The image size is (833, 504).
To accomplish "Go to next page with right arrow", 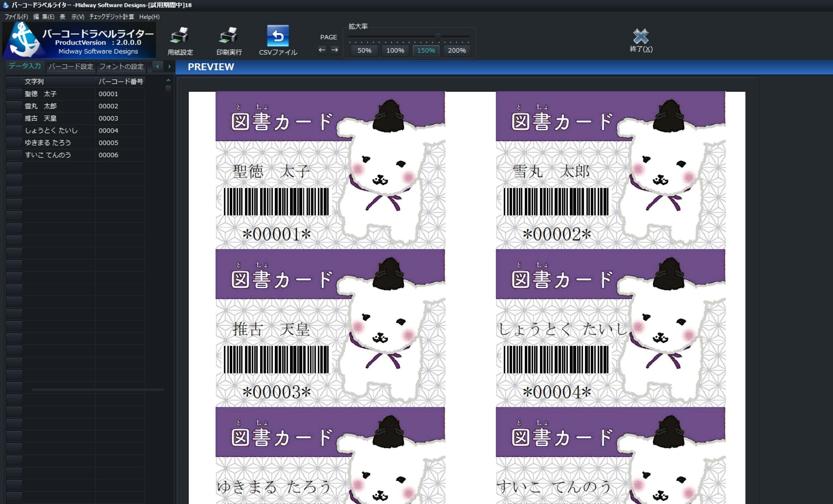I will 335,50.
